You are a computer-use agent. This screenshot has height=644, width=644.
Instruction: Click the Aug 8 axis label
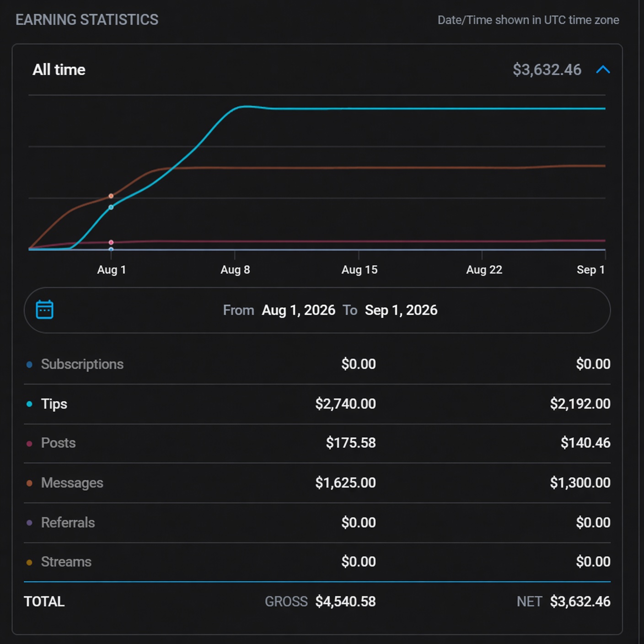coord(235,270)
